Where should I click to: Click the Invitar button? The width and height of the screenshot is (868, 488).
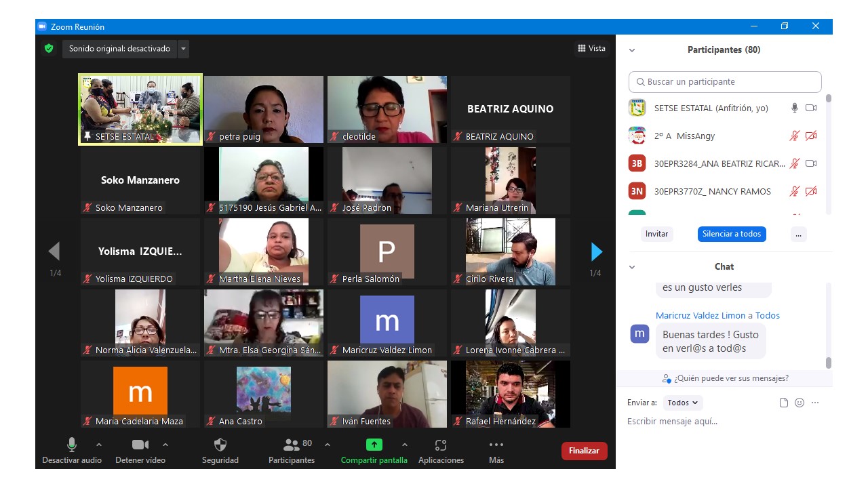656,234
